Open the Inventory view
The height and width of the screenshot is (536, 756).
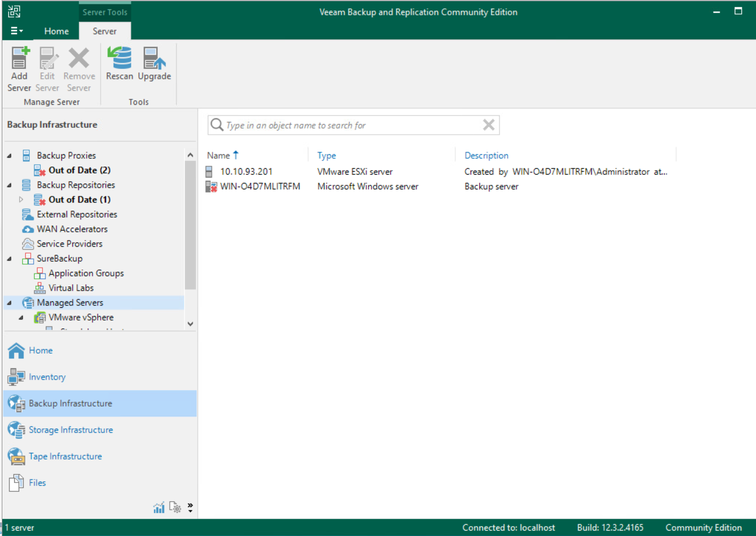pos(47,377)
